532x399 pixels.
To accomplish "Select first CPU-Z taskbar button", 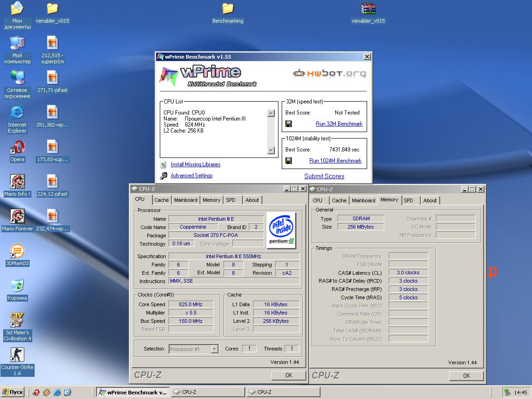I will [x=208, y=392].
